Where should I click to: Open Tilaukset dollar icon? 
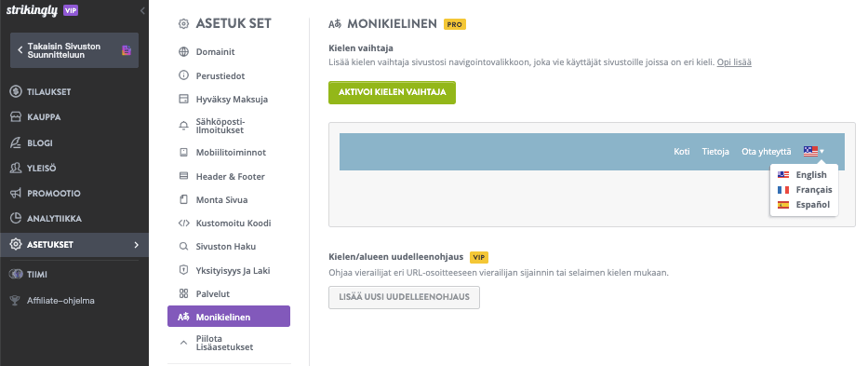[16, 92]
